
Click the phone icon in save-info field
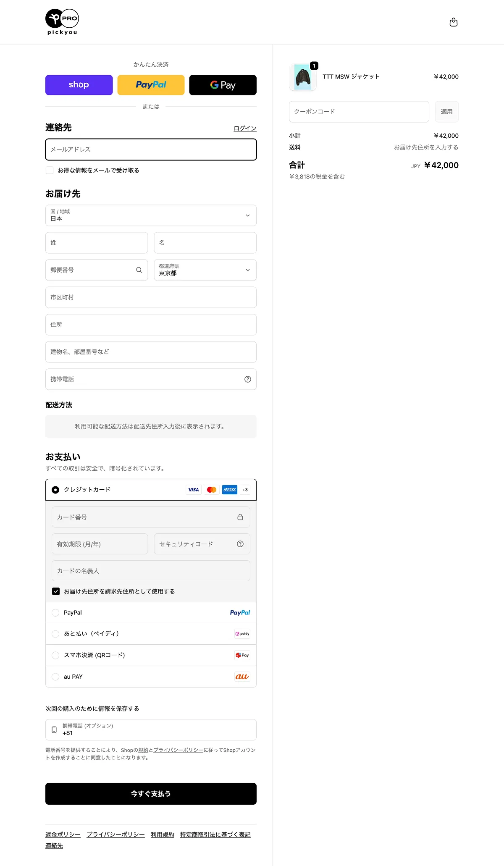(54, 730)
